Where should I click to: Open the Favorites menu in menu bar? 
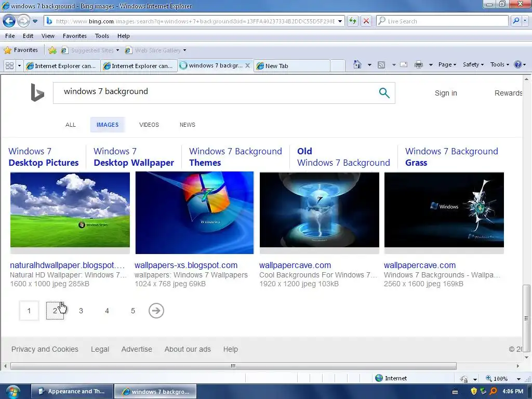75,36
